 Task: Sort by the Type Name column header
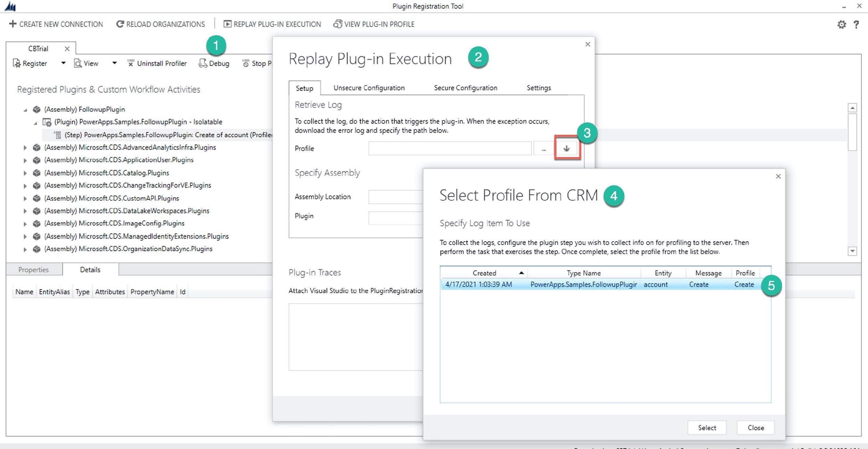click(584, 273)
